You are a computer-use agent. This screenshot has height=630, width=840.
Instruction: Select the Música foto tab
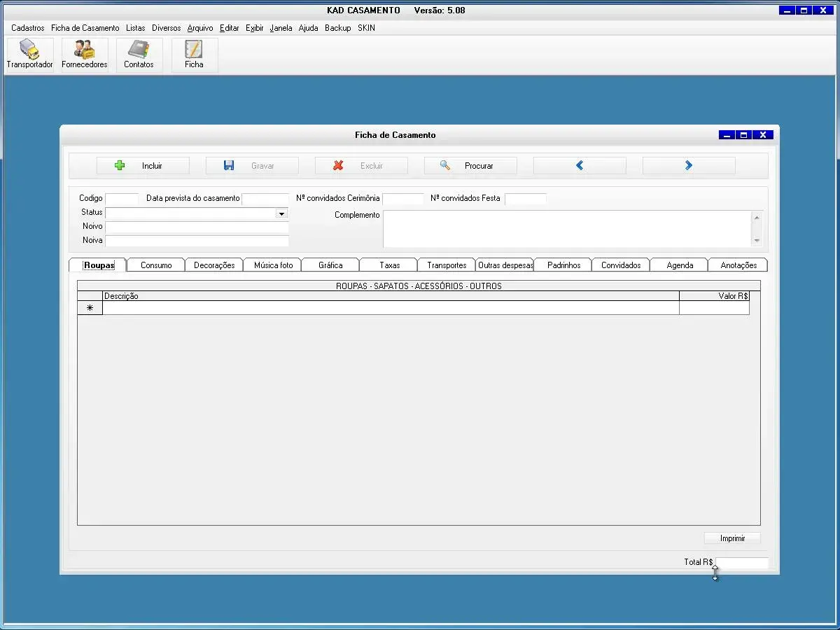pos(273,265)
